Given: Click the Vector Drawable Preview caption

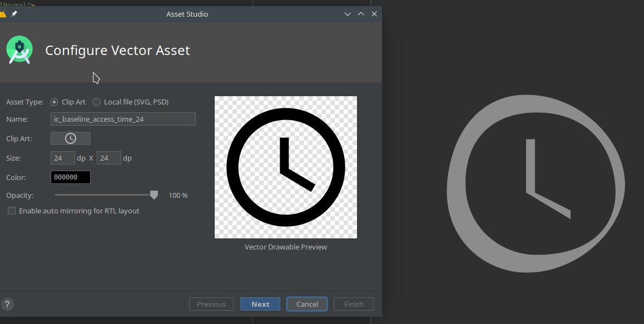Looking at the screenshot, I should click(x=286, y=247).
